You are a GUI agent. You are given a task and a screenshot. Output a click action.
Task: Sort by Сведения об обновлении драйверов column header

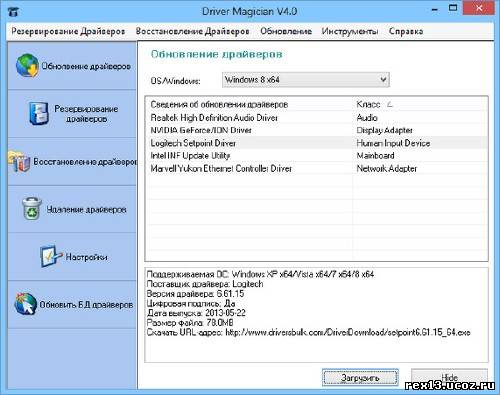coord(219,104)
